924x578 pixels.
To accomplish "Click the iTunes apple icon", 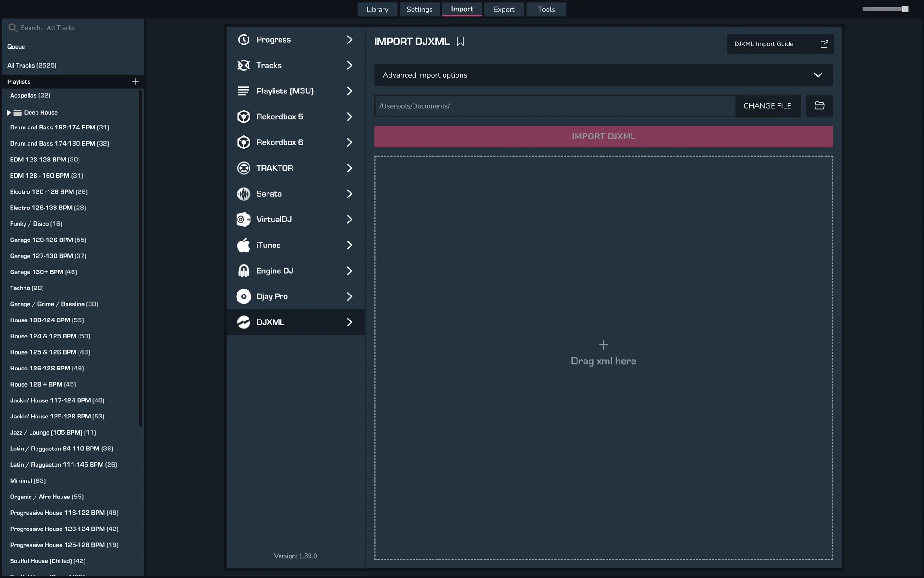I will click(243, 245).
